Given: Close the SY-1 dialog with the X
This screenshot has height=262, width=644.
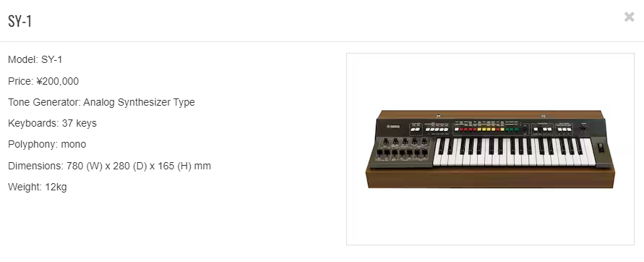Looking at the screenshot, I should [629, 17].
